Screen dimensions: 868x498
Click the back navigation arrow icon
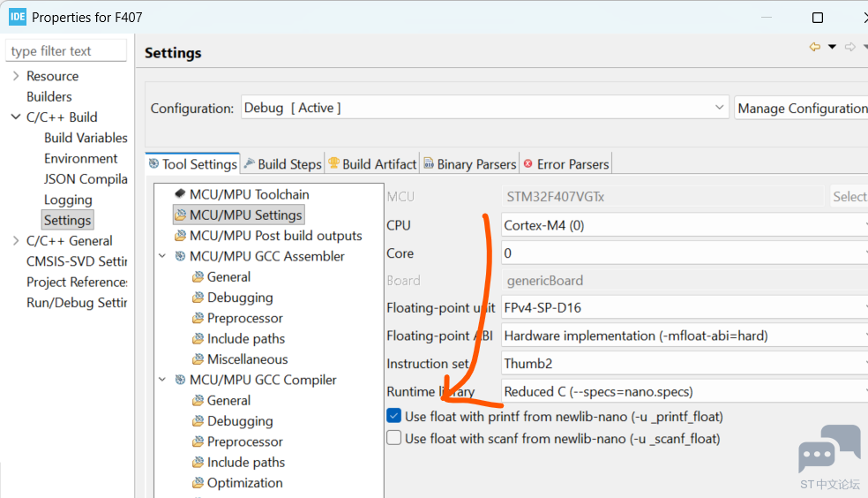[x=814, y=47]
